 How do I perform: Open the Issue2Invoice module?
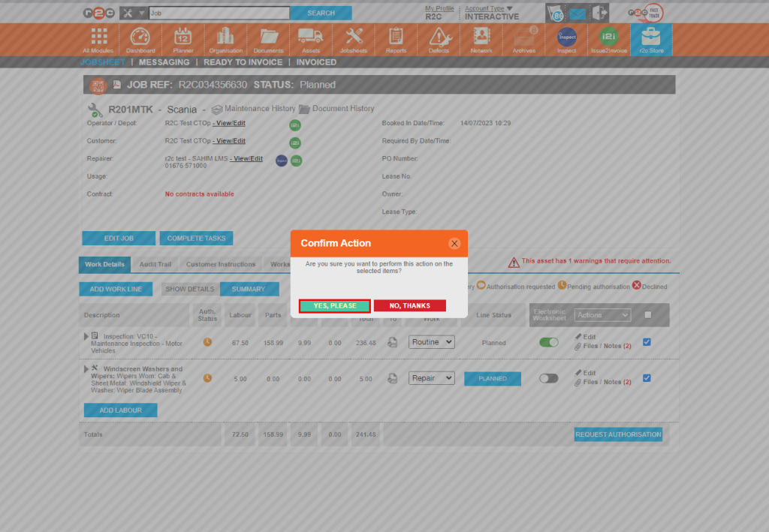[608, 39]
